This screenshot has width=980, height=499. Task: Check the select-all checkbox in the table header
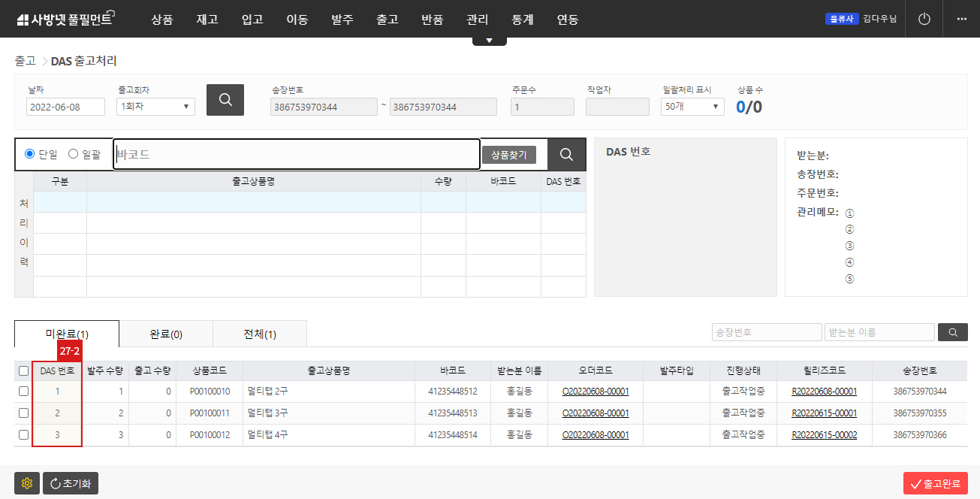23,369
